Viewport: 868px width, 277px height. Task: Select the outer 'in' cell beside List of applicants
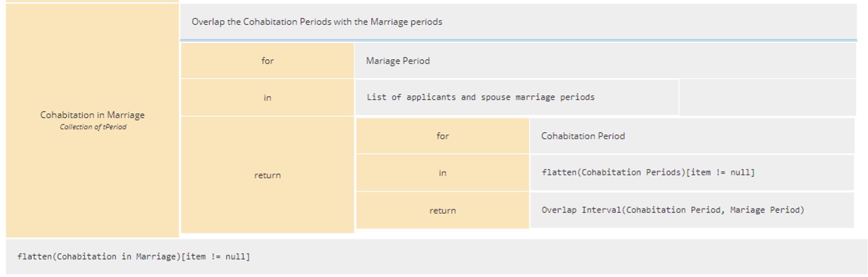267,97
